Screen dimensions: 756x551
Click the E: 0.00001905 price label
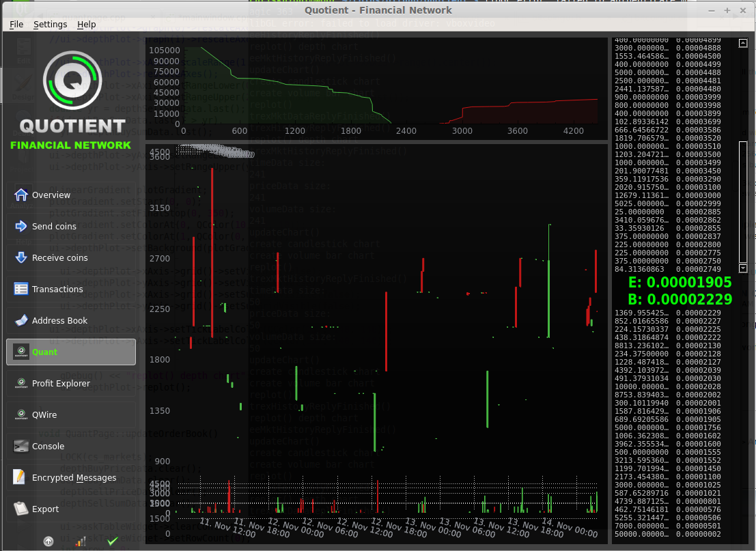tap(680, 282)
